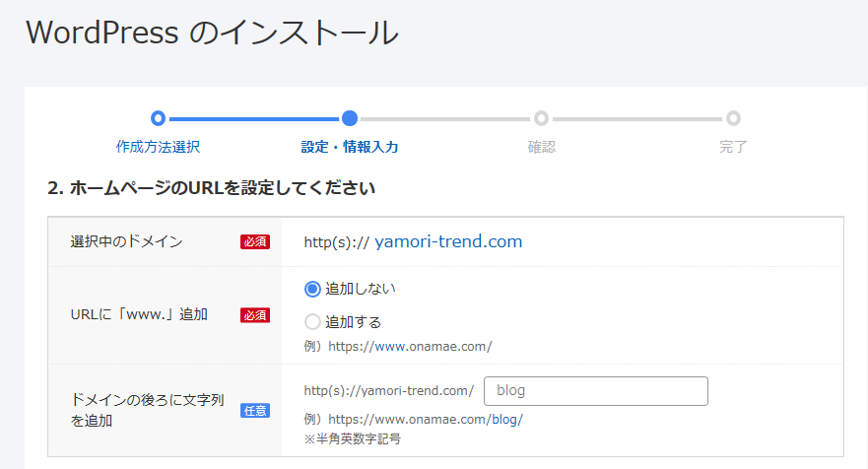Click the 必須 badge beside 選択中のドメイン
Screen dimensions: 868x469
[x=254, y=242]
